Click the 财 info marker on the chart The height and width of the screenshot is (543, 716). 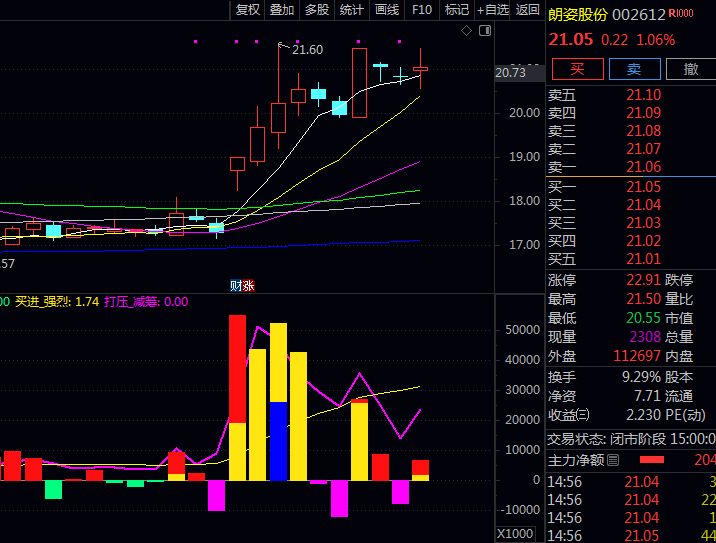235,285
